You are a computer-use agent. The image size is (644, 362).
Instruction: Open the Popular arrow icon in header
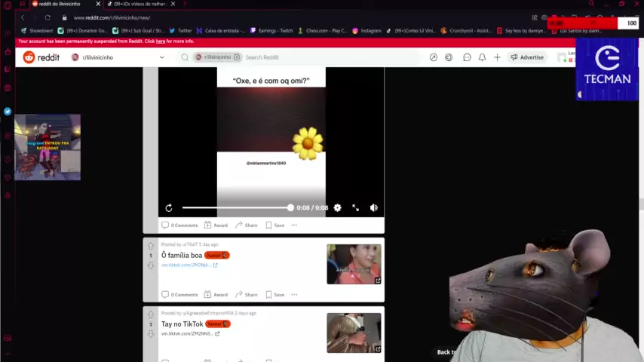434,57
